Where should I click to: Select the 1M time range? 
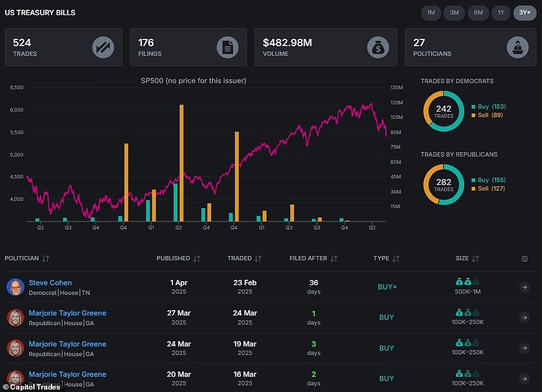431,13
